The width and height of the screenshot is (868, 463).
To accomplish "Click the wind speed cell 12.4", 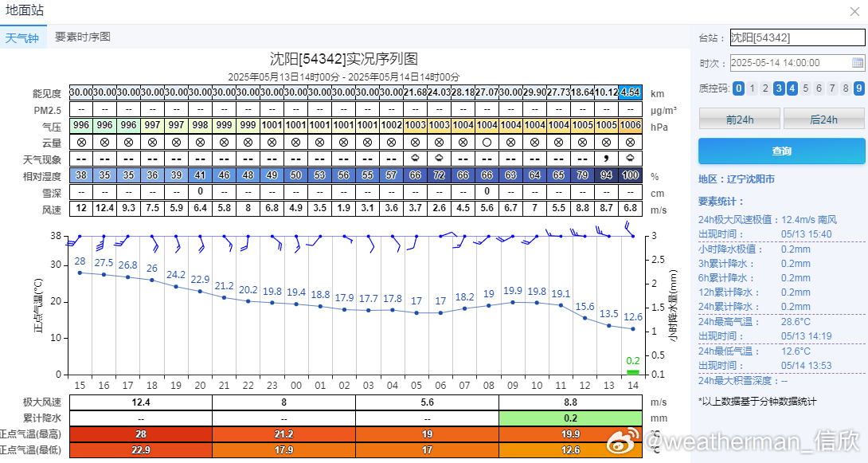I will pos(104,208).
